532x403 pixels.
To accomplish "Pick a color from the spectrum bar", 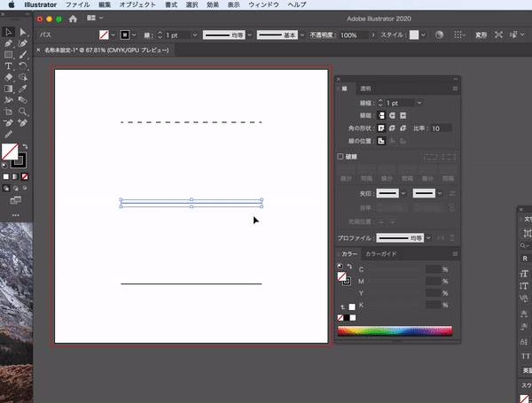I will 395,331.
